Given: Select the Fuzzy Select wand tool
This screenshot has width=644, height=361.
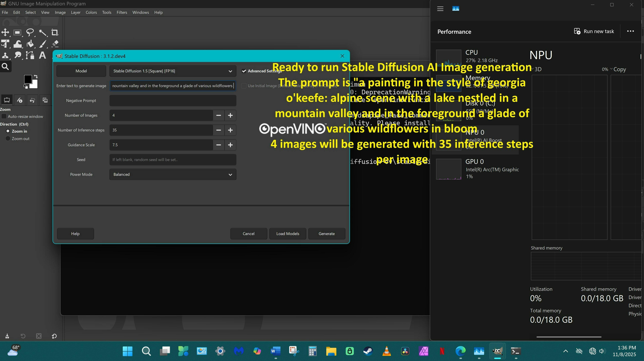Looking at the screenshot, I should 42,33.
